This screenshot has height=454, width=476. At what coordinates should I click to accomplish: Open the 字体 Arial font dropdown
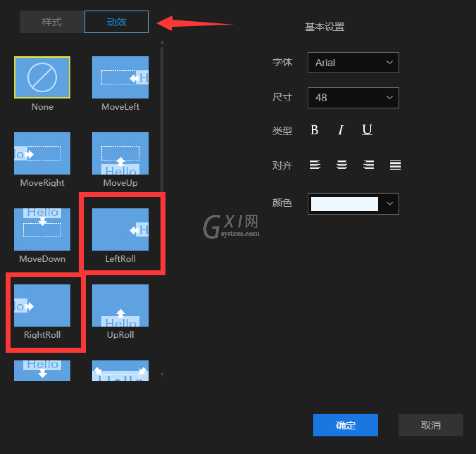pyautogui.click(x=353, y=63)
